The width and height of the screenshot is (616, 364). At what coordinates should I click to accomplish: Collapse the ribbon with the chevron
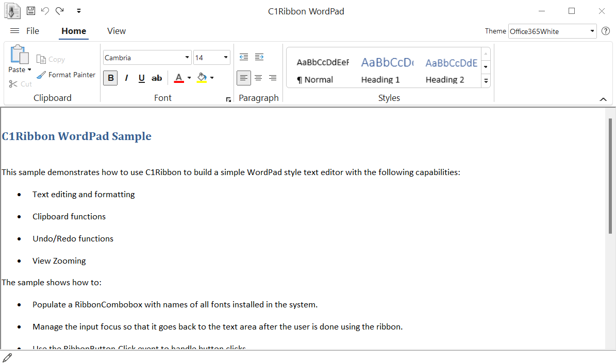click(603, 99)
